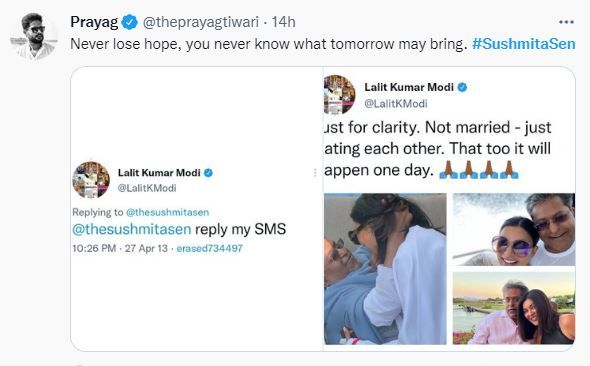Screen dimensions: 590x366
Task: Open the sunset waterfront couple photo
Action: point(514,308)
